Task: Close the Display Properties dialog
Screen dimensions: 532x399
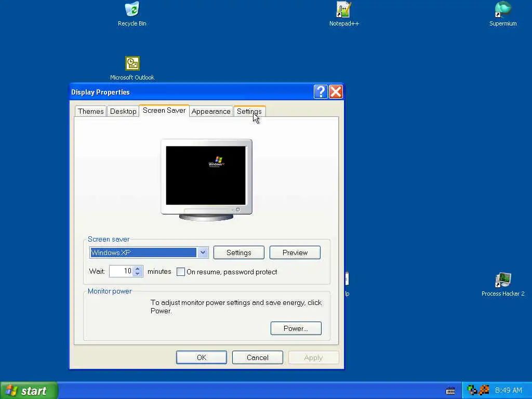Action: tap(336, 91)
